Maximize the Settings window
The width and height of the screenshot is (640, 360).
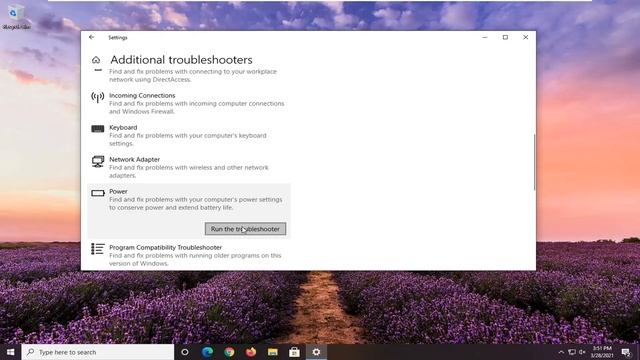(505, 37)
